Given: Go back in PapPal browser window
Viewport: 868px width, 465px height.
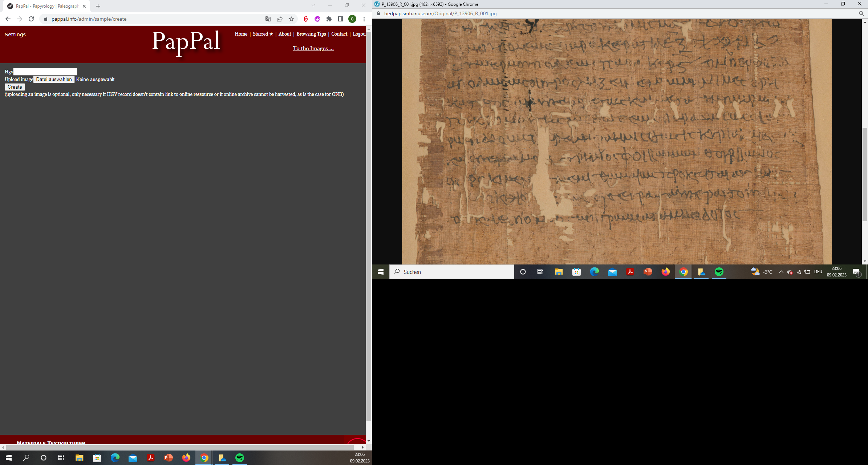Looking at the screenshot, I should pyautogui.click(x=8, y=19).
